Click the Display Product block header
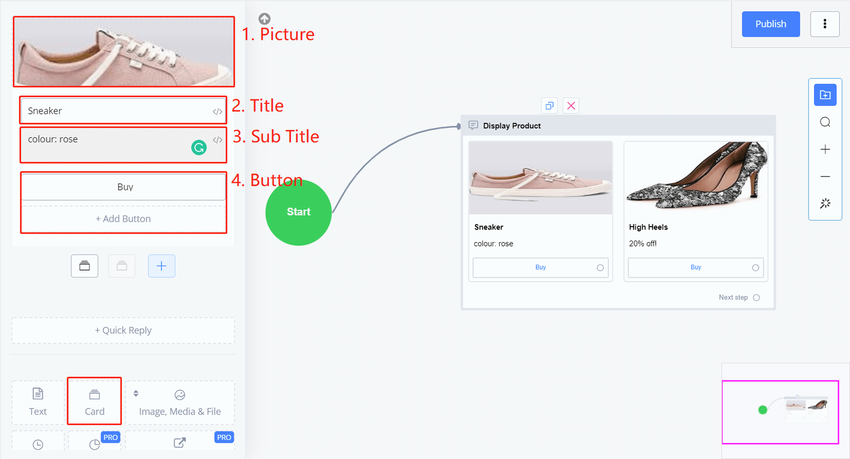Screen dimensions: 850x459 coord(618,126)
